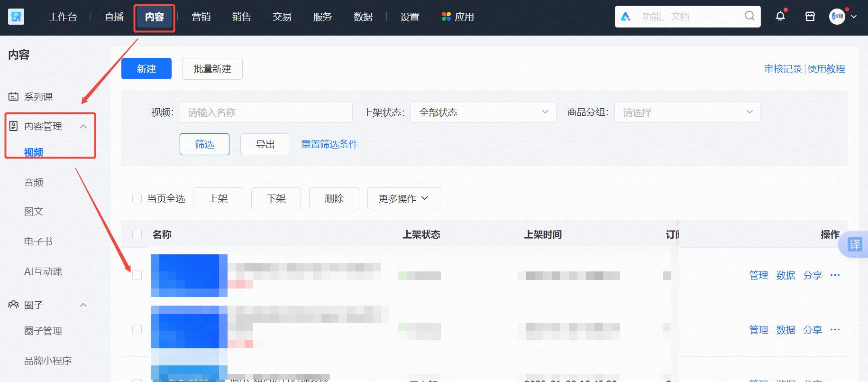Click the search magnifier icon
868x382 pixels.
point(749,16)
